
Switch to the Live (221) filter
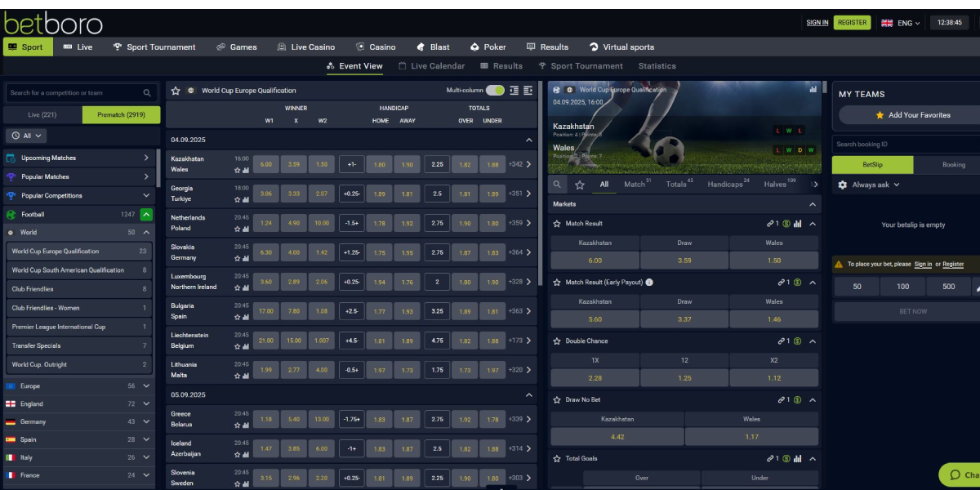[x=42, y=115]
